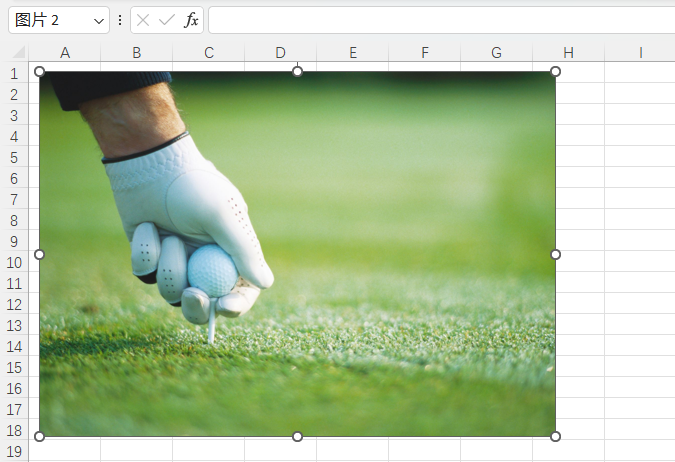Select column C header
675x462 pixels.
[x=208, y=53]
